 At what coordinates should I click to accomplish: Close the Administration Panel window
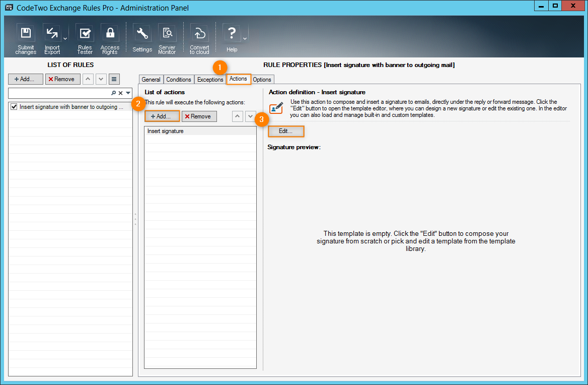coord(573,6)
